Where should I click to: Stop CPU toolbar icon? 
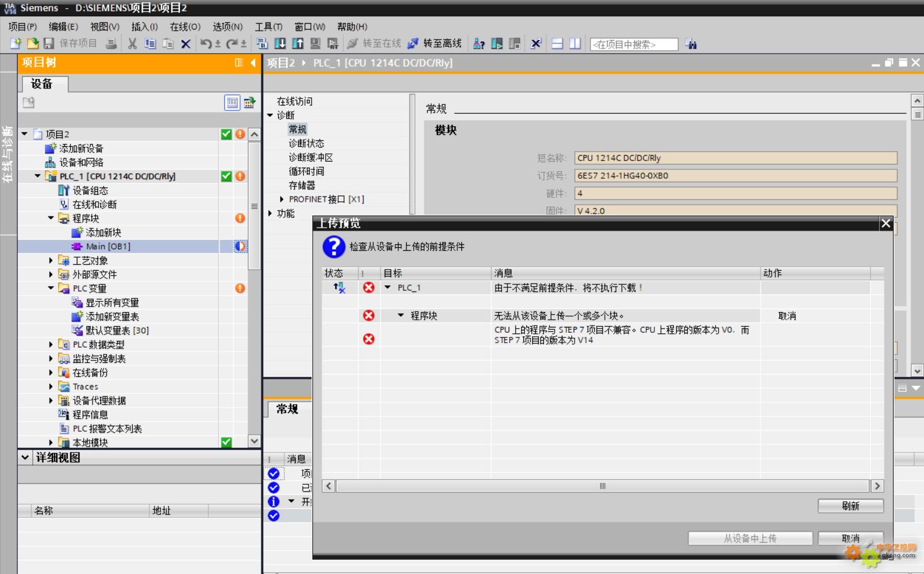tap(515, 44)
